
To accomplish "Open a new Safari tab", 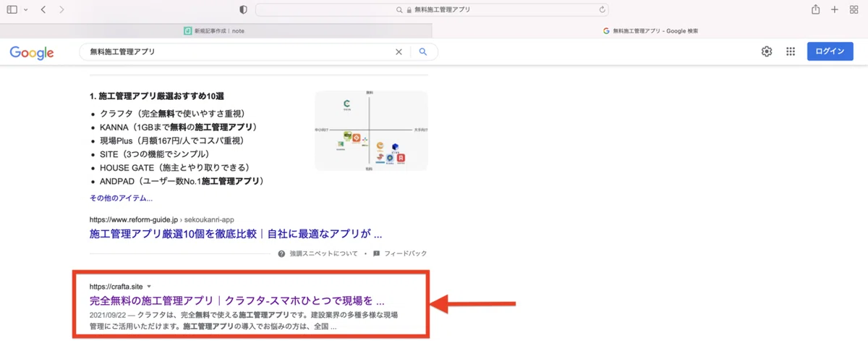I will coord(835,10).
